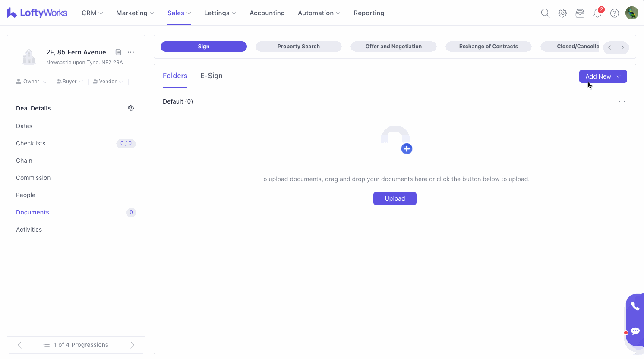Image resolution: width=644 pixels, height=359 pixels.
Task: Select the Property Search stage
Action: [298, 47]
